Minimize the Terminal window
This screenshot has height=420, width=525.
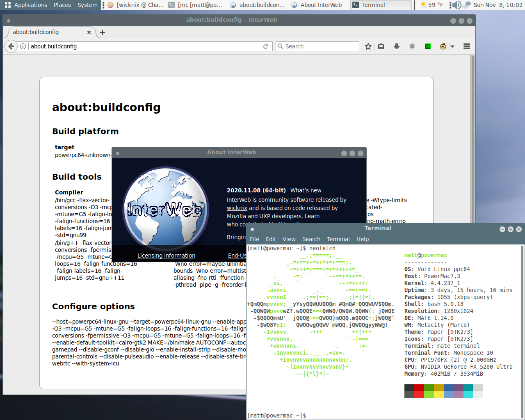pos(502,229)
